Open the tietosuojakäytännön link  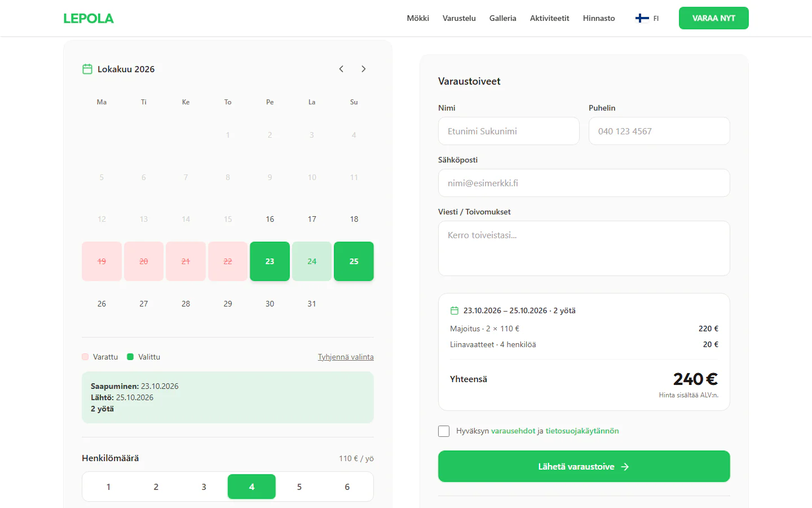coord(582,431)
